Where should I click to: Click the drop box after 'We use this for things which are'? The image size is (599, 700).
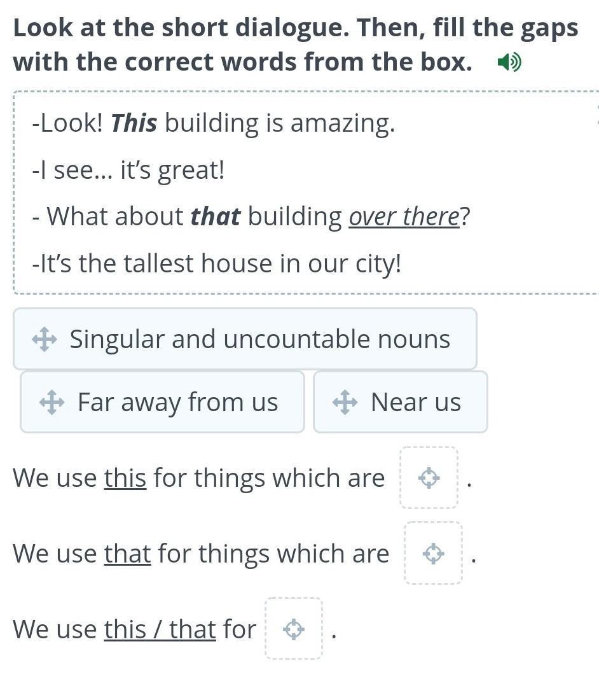429,478
